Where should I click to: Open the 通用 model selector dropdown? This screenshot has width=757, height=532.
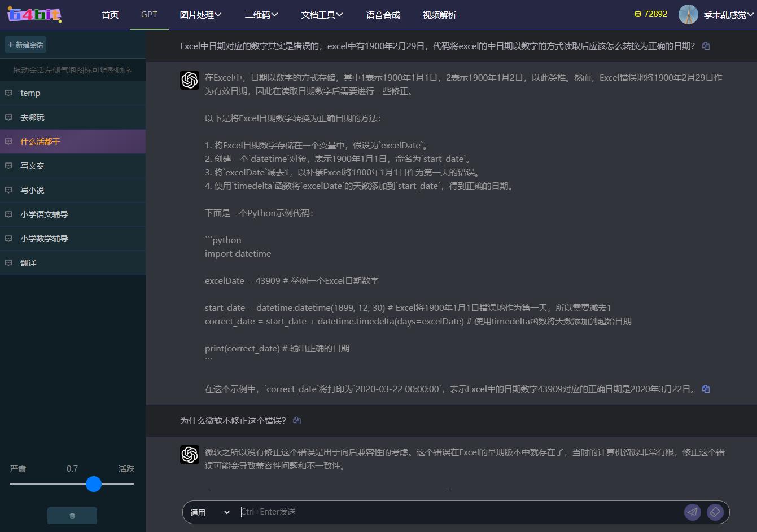tap(210, 512)
